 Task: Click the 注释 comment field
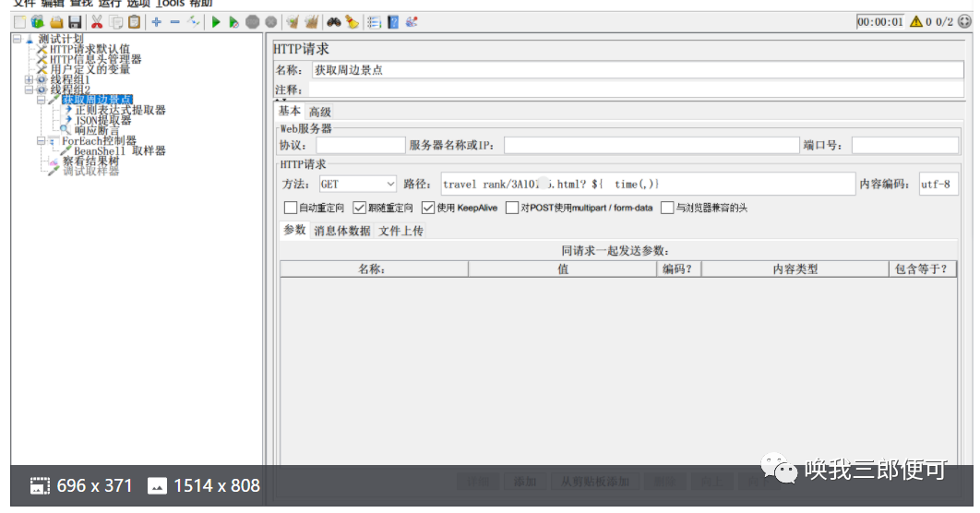click(638, 89)
